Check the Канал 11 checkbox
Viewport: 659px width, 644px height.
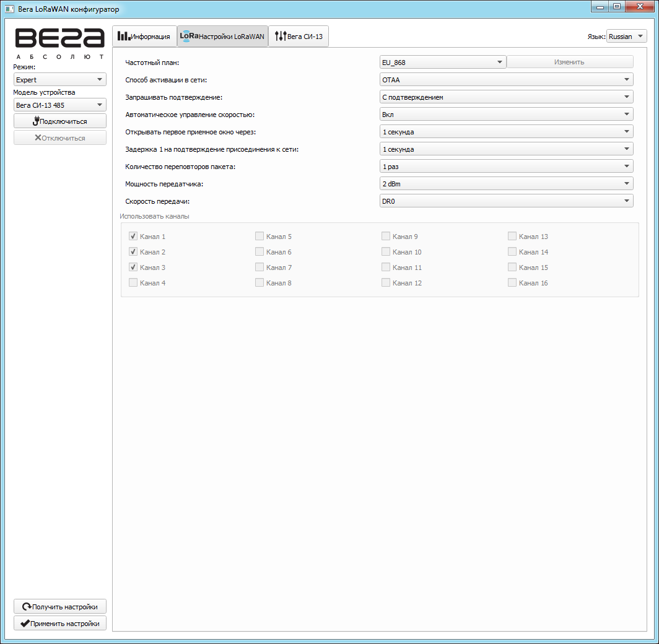[386, 267]
